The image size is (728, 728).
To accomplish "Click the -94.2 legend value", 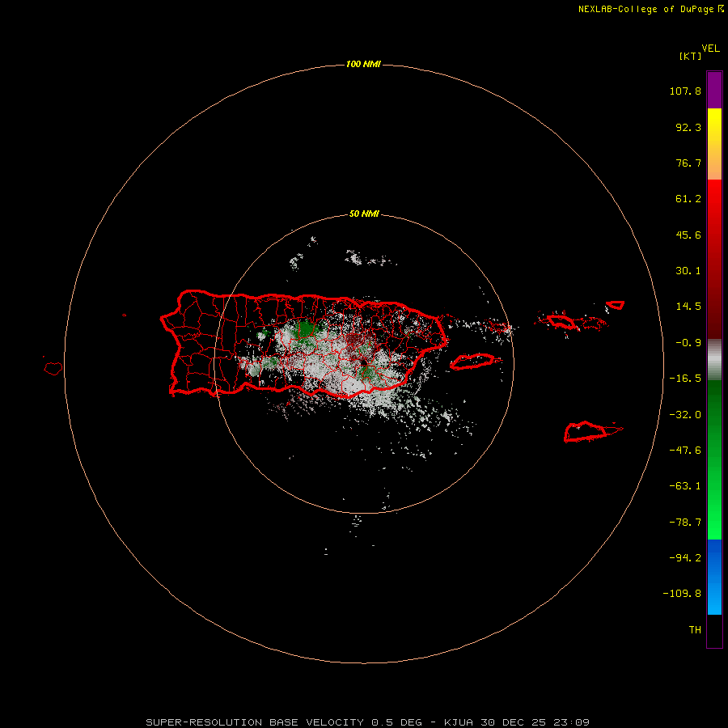I will coord(685,557).
